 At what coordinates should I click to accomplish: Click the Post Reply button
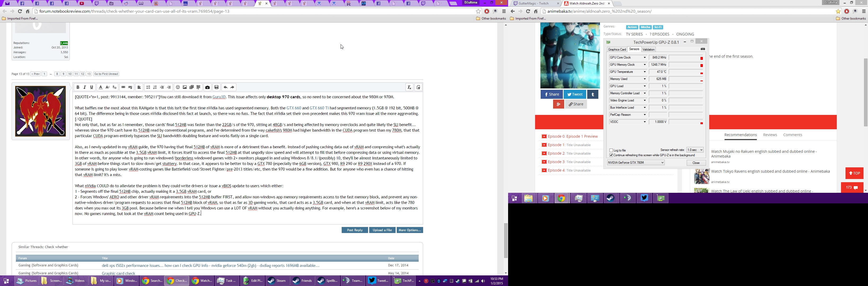pos(355,230)
